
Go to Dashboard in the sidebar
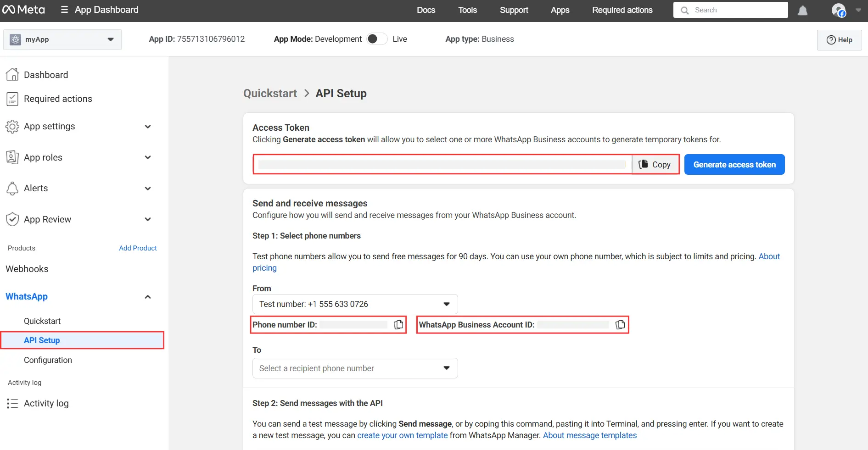(46, 75)
